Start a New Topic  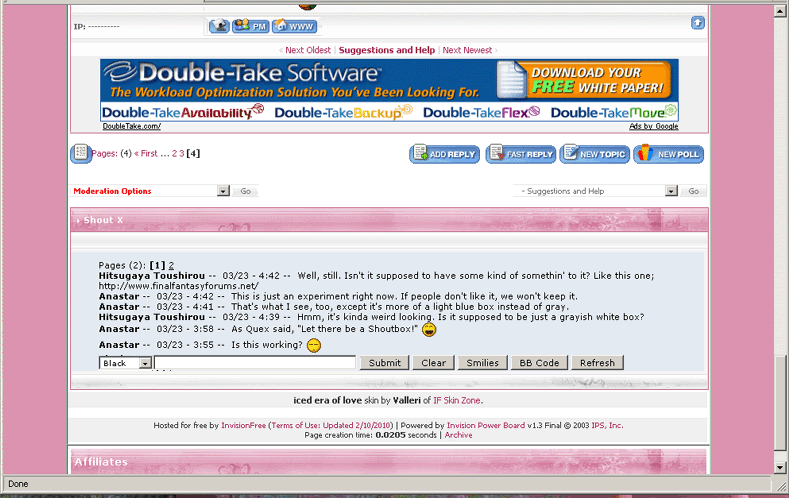pyautogui.click(x=594, y=154)
